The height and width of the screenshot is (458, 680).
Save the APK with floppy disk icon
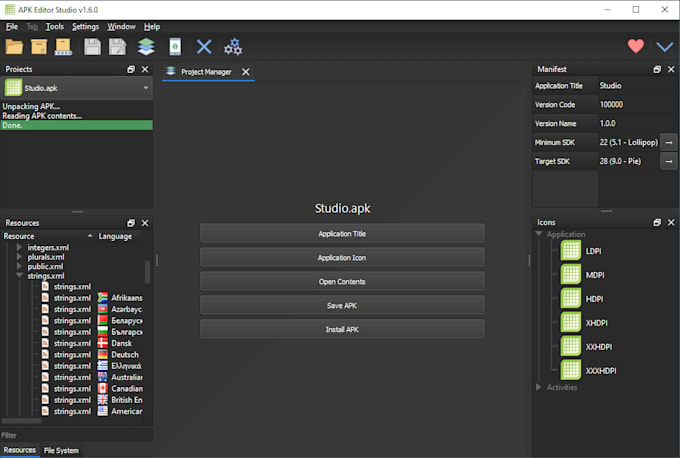coord(92,46)
